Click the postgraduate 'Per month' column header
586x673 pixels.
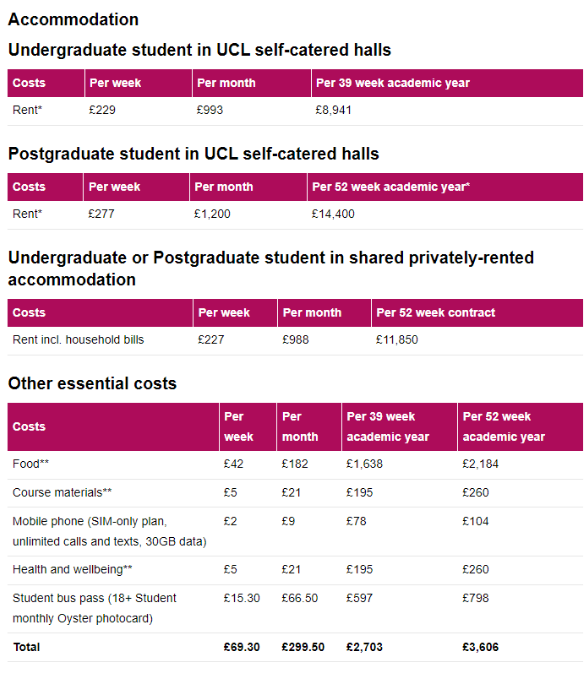[224, 187]
